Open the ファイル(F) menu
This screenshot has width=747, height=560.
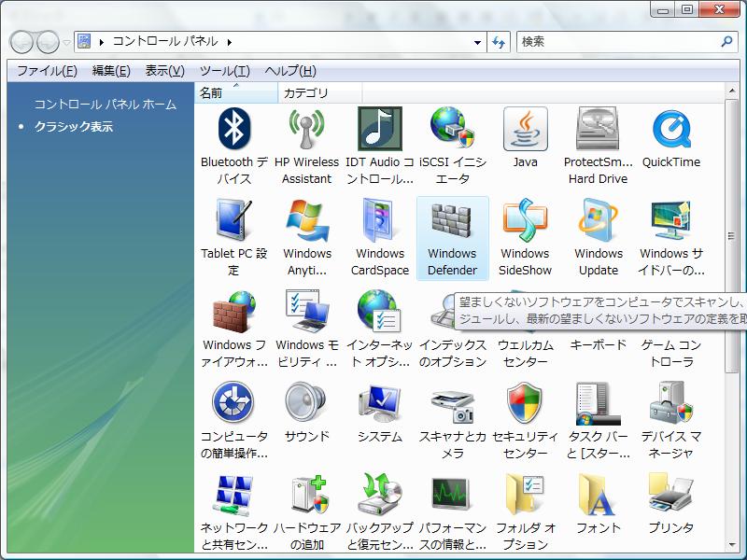[48, 71]
